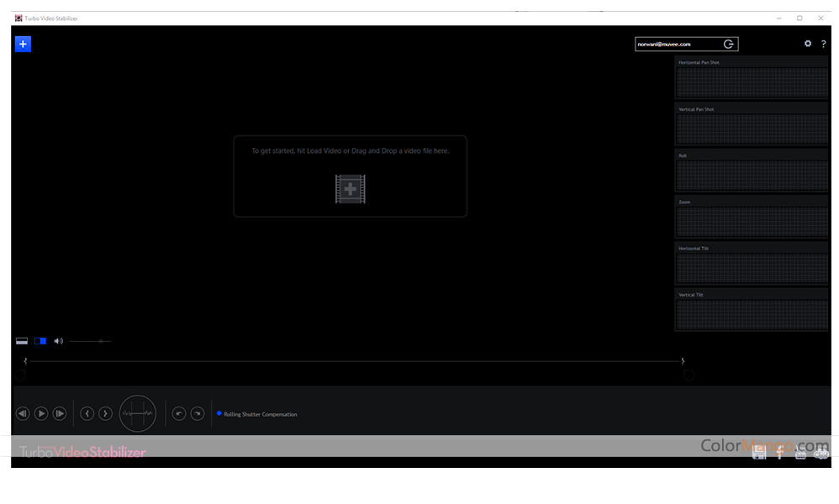The image size is (839, 504).
Task: Click the undo curved arrow button
Action: click(x=178, y=413)
